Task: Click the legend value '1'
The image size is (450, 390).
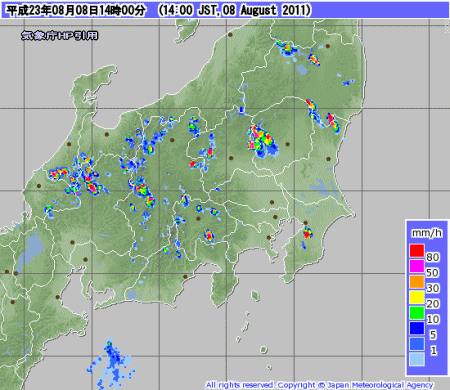Action: 433,350
